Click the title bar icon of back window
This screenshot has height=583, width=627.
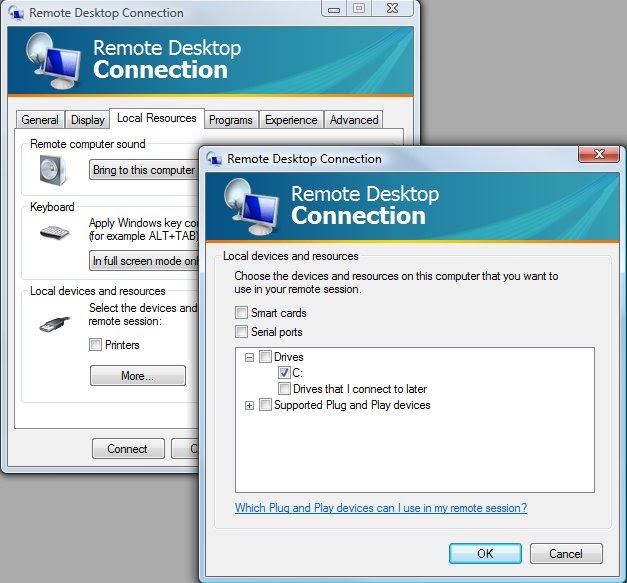[16, 12]
